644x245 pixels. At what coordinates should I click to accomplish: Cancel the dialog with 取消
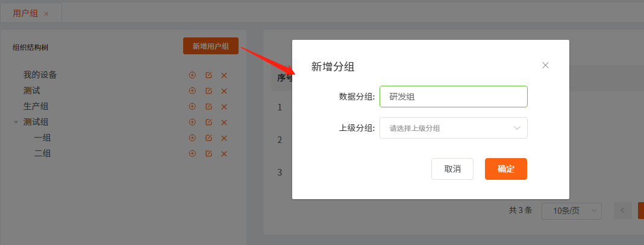[x=452, y=169]
